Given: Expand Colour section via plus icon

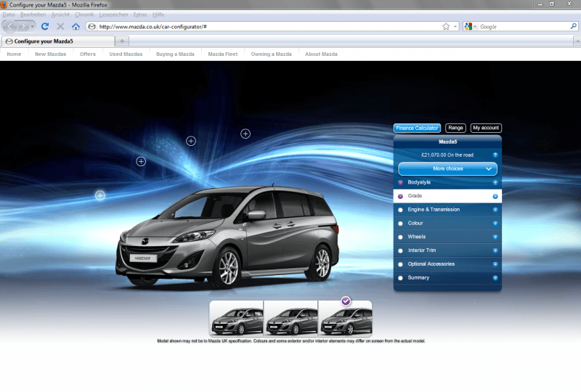Looking at the screenshot, I should coord(495,224).
